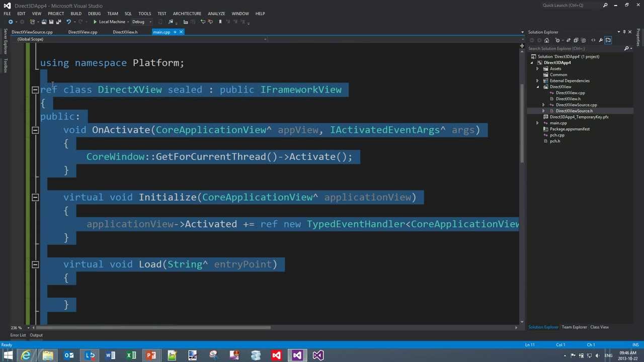The height and width of the screenshot is (362, 644).
Task: Click the Navigate Backward toolbar icon
Action: 11,22
